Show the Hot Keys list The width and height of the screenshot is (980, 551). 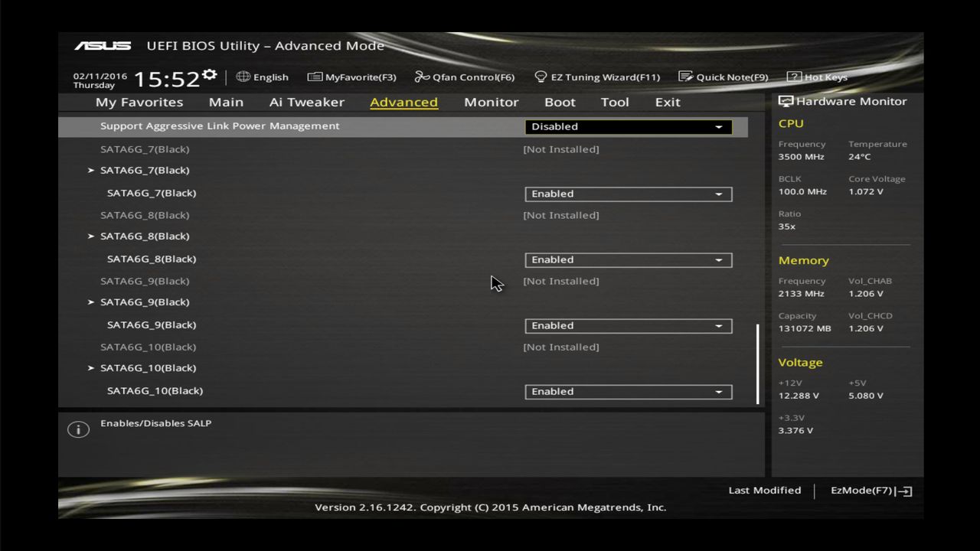pyautogui.click(x=817, y=77)
